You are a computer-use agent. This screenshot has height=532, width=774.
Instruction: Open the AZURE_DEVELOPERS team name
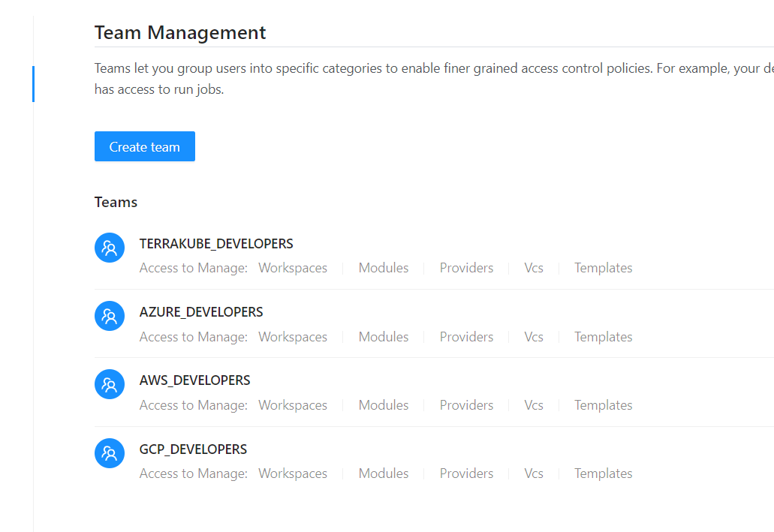[x=201, y=312]
